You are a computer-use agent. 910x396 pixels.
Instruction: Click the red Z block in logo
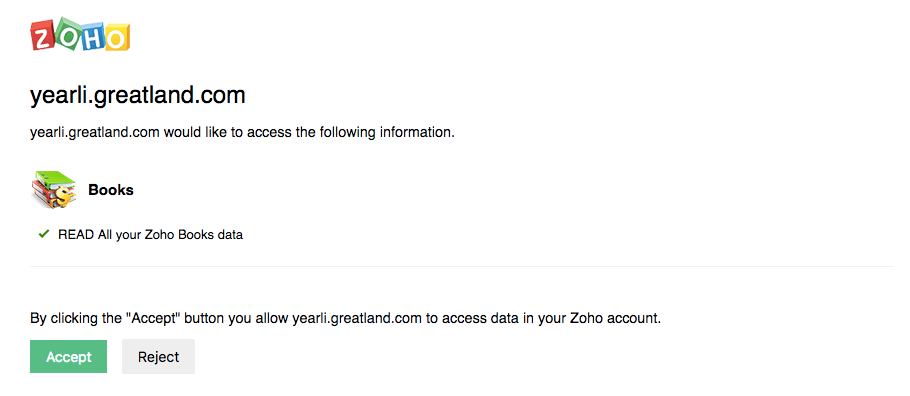click(x=44, y=37)
